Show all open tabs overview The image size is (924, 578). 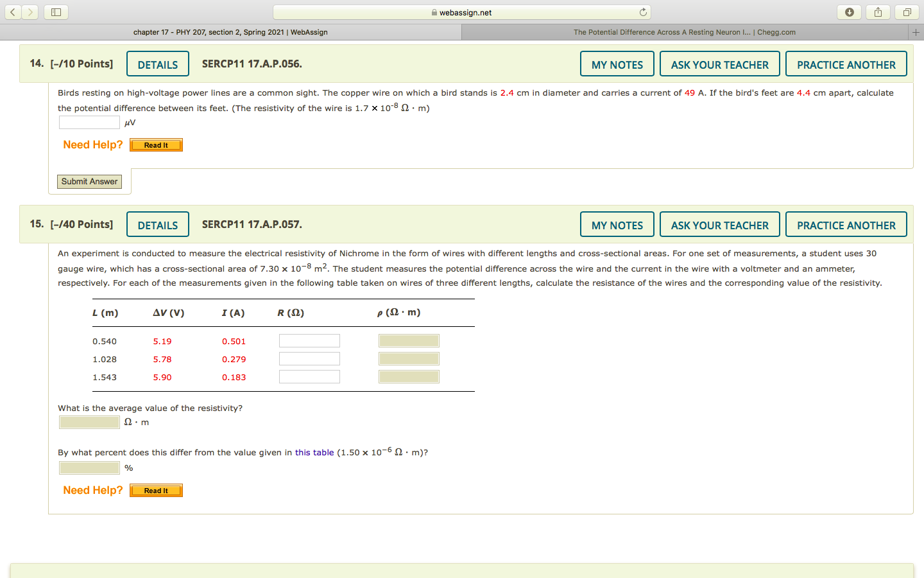906,12
